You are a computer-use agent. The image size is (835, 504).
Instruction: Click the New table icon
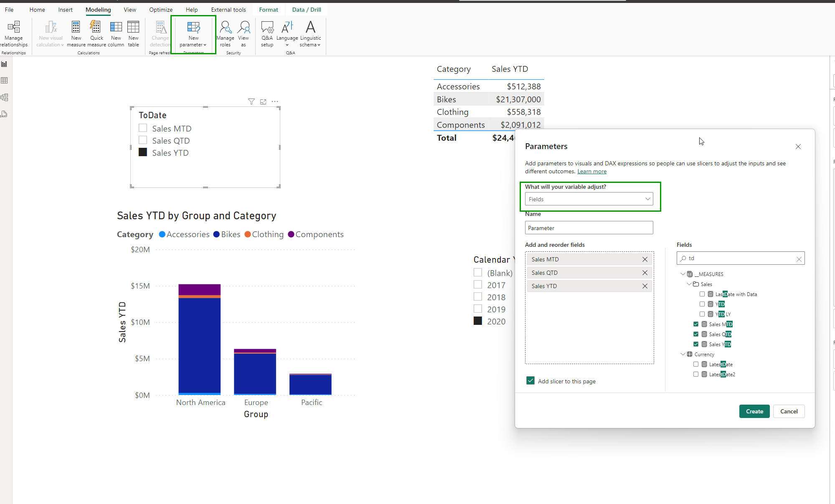133,27
